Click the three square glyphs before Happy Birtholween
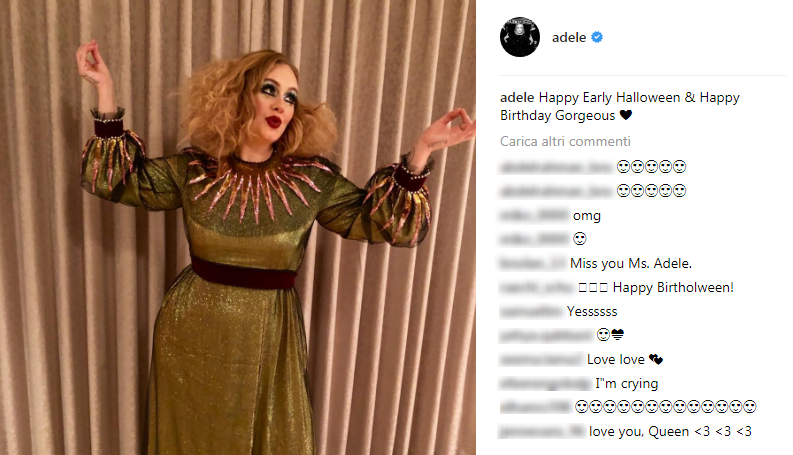This screenshot has height=455, width=793. click(593, 288)
